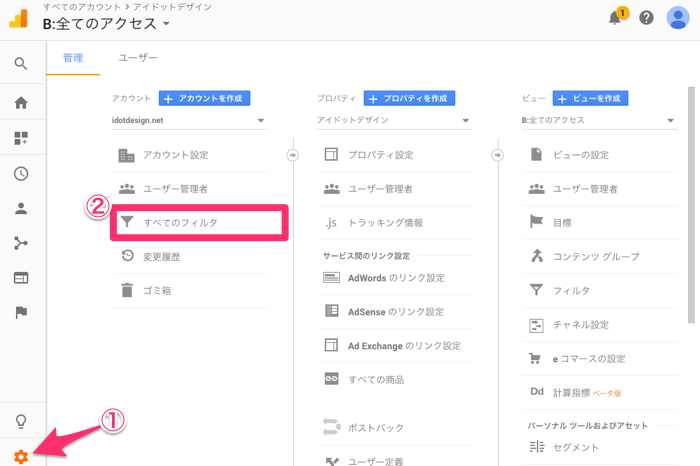Open Audience reports person icon
Screen dimensions: 700x466
coord(20,208)
